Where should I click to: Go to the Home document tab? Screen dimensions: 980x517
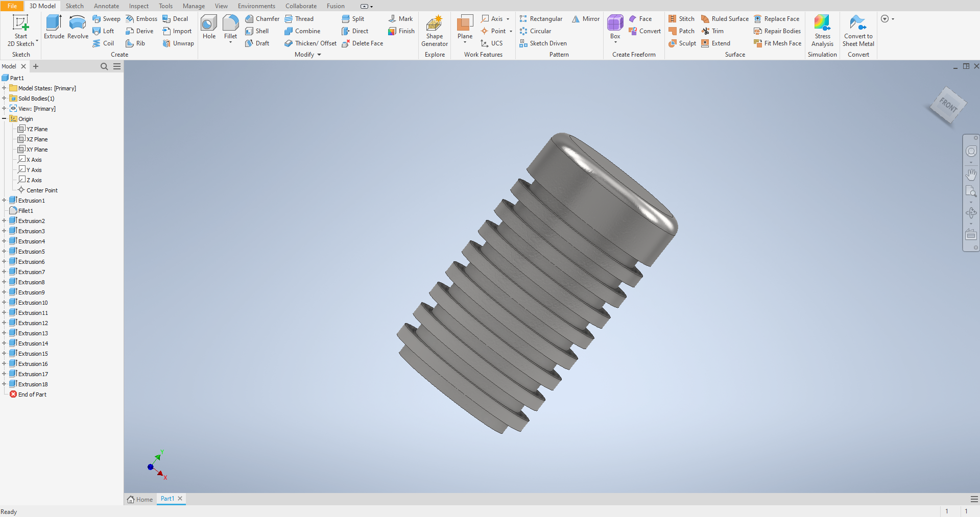coord(140,499)
